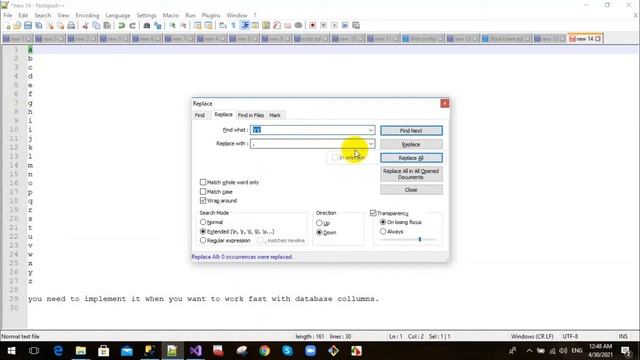
Task: Click the Paste toolbar icon
Action: pos(107,25)
